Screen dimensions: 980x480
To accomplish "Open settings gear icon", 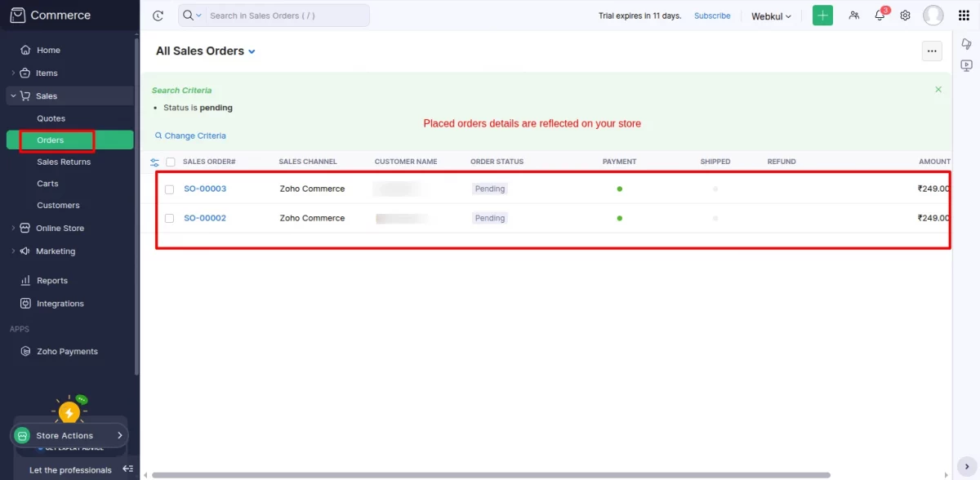I will click(905, 16).
